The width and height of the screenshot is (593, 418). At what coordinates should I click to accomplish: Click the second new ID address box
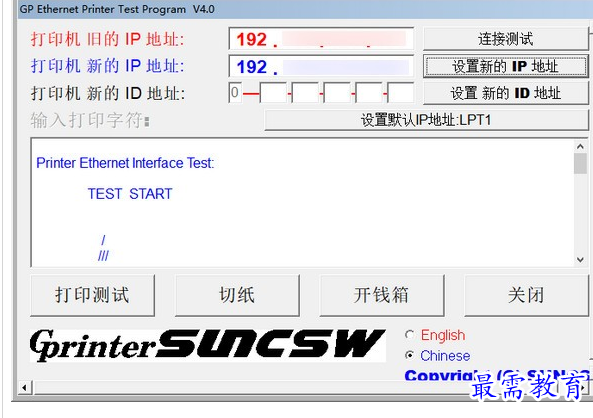click(x=273, y=93)
